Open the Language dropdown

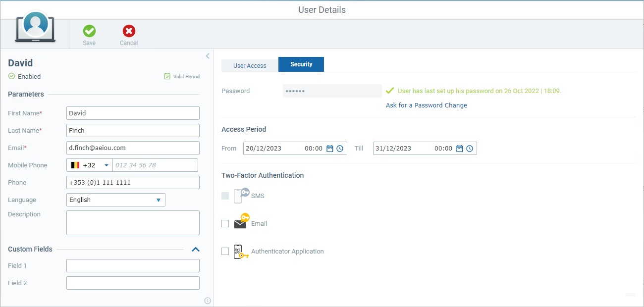point(159,200)
